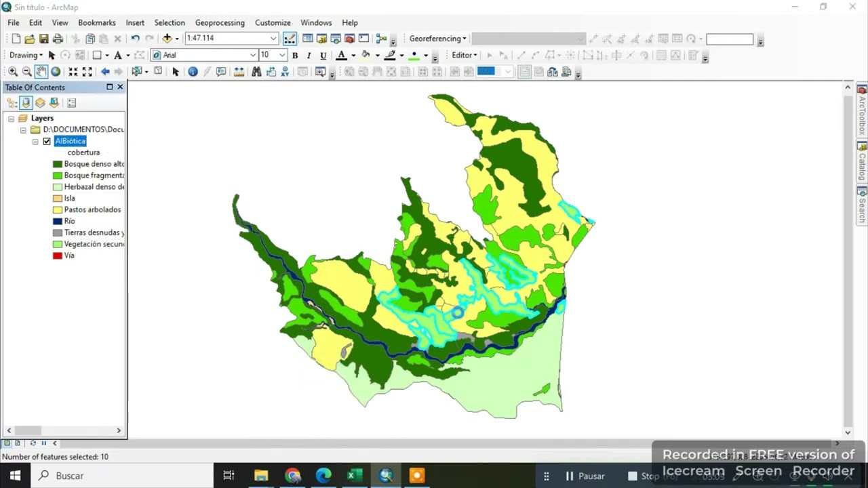The width and height of the screenshot is (868, 488).
Task: Click Fixed Zoom Out
Action: pyautogui.click(x=87, y=72)
